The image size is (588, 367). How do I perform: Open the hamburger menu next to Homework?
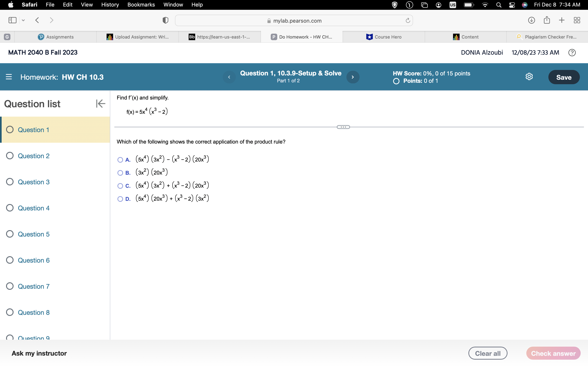[9, 77]
